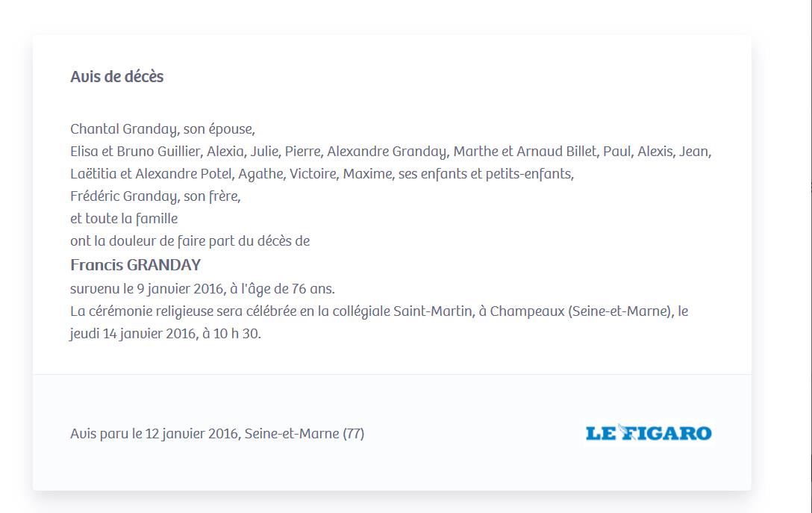Click the collégiale Saint-Martin ceremony sentence

coord(379,311)
